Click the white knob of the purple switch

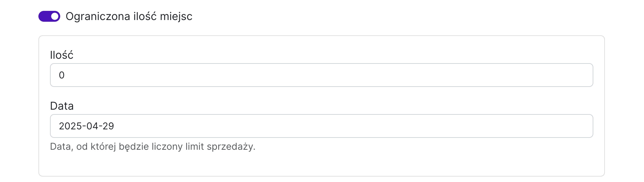[54, 16]
